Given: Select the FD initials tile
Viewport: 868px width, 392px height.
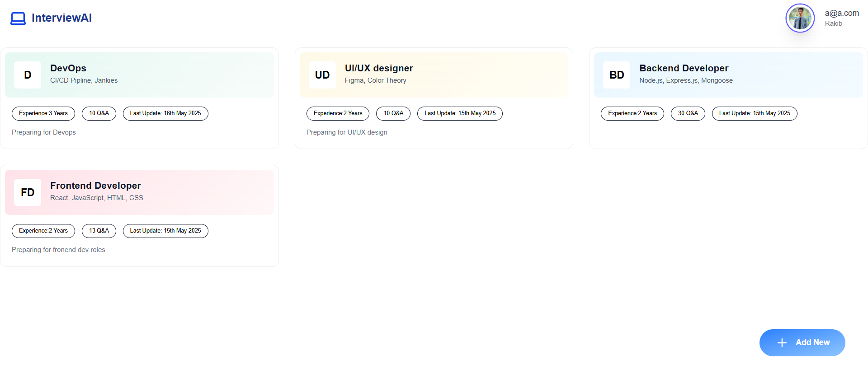Looking at the screenshot, I should click(28, 192).
